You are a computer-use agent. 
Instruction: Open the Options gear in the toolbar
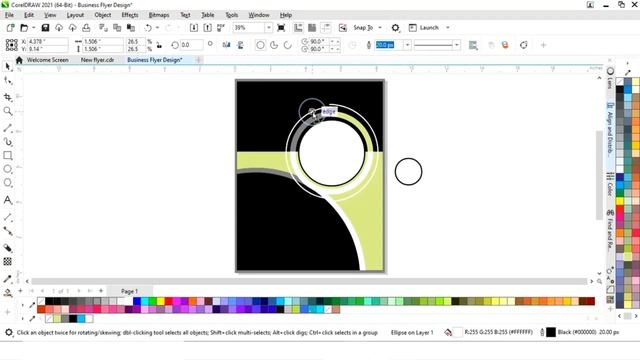[x=395, y=28]
